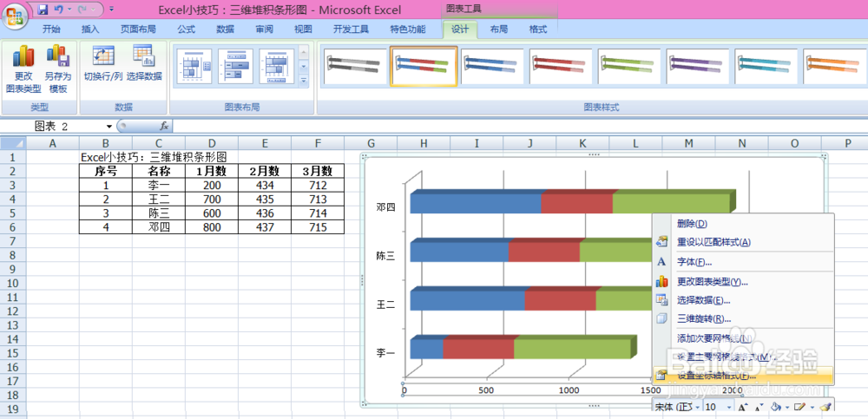Open the 审阅 ribbon tab

[x=264, y=29]
